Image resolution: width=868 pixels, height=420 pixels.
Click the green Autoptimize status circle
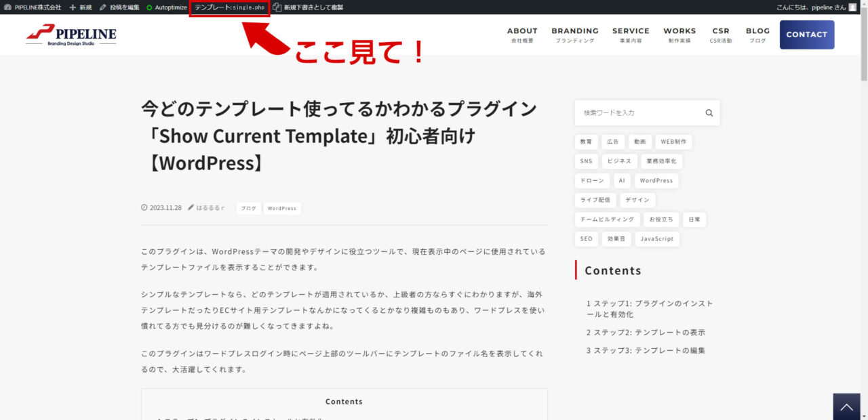pos(149,7)
